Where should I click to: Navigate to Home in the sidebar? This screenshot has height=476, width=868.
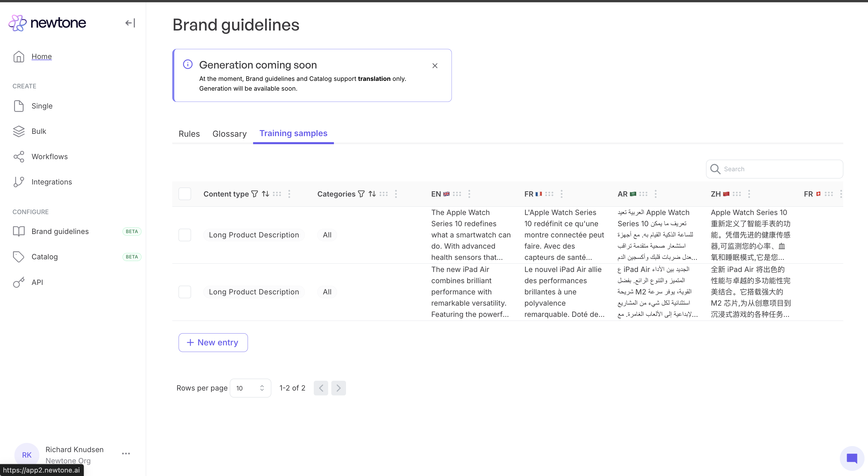(41, 56)
